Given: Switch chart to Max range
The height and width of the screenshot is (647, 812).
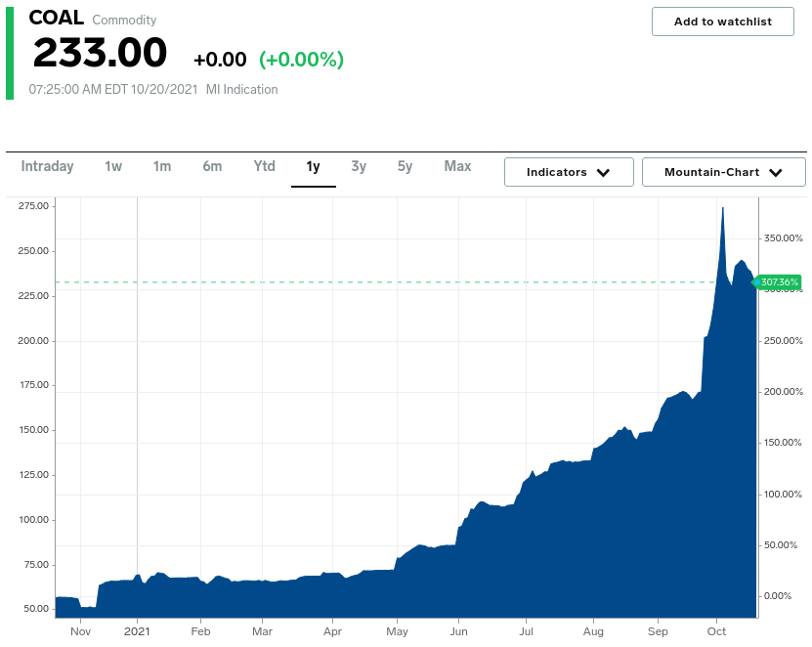Looking at the screenshot, I should 457,166.
